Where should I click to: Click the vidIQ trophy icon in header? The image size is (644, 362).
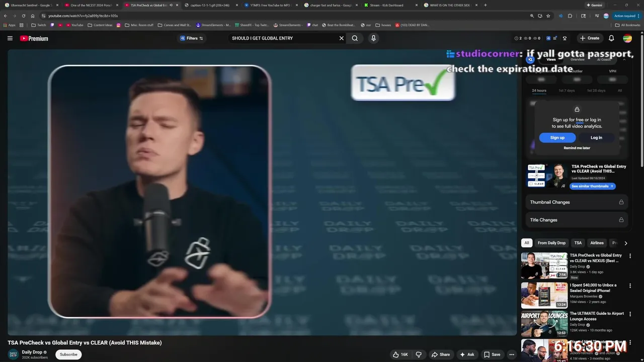click(x=565, y=38)
